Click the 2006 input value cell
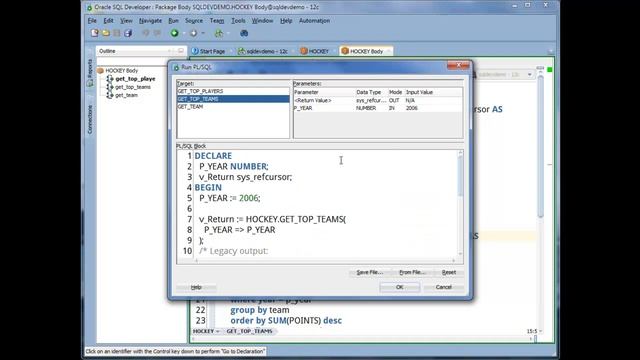The width and height of the screenshot is (640, 360). 412,108
